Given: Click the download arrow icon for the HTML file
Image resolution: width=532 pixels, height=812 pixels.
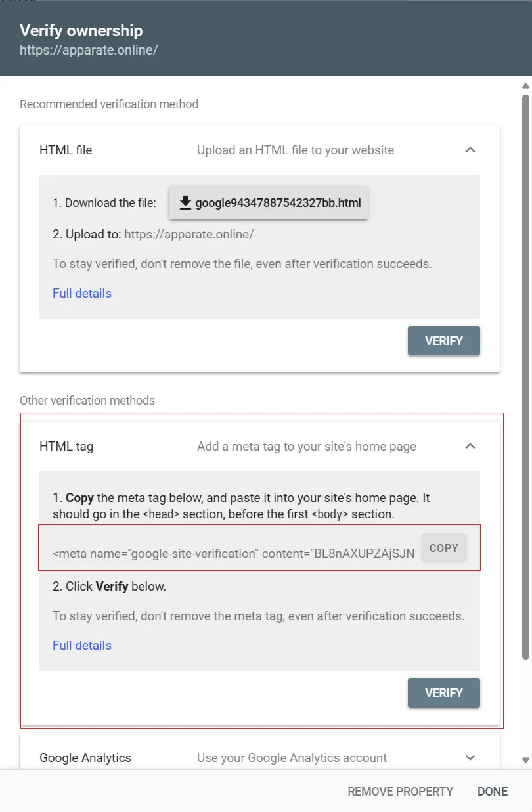Looking at the screenshot, I should 185,203.
